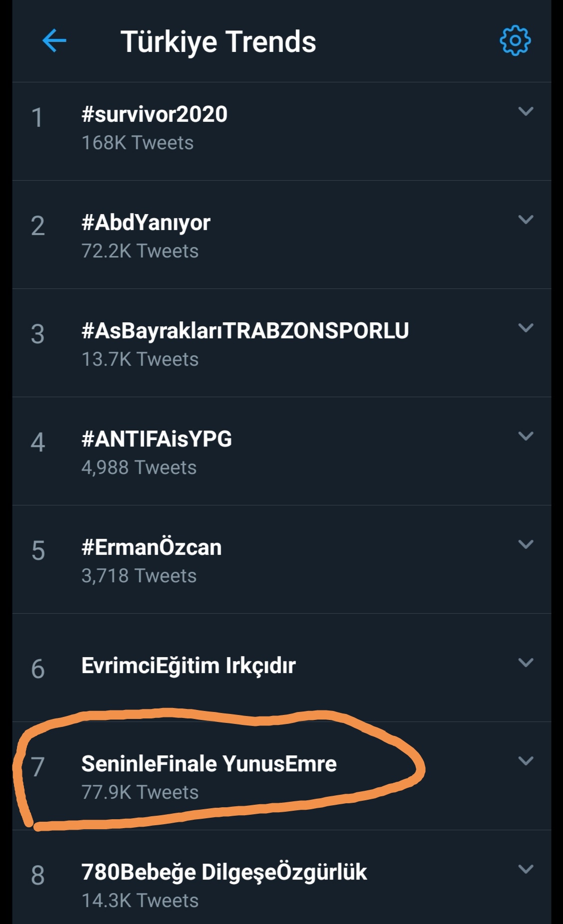Select the #AsBayraklarıTRABZONSPORLU hashtag

pyautogui.click(x=245, y=331)
